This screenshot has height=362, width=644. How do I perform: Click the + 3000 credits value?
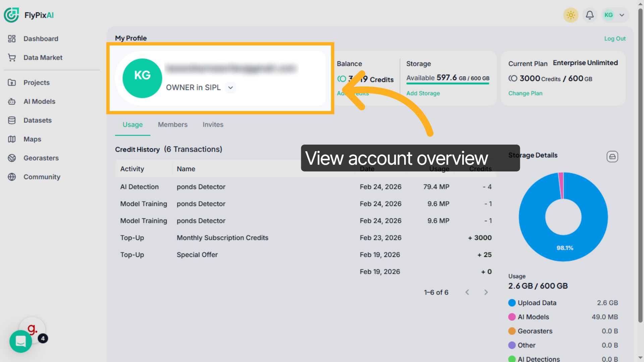pos(480,238)
